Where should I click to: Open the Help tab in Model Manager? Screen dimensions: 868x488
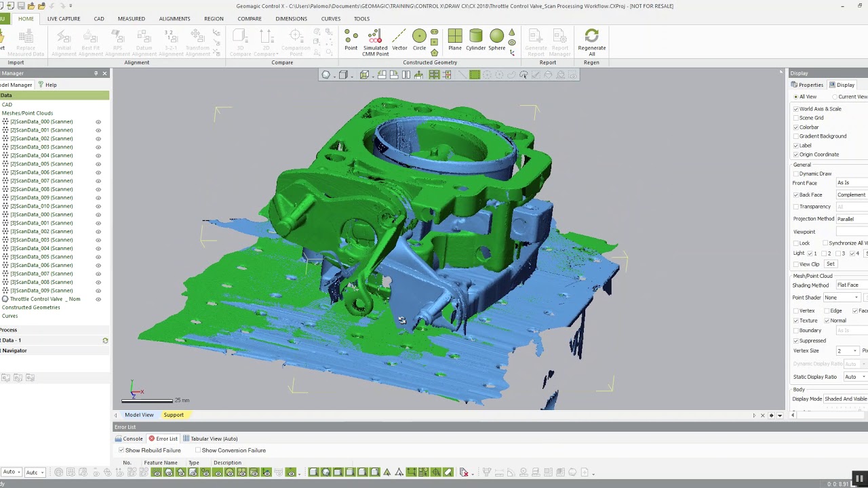point(47,85)
